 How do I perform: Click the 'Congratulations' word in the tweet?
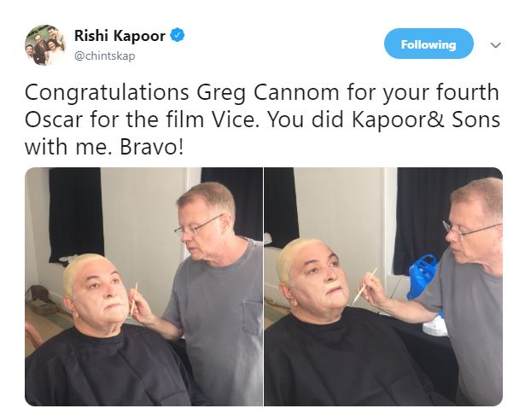(x=107, y=93)
